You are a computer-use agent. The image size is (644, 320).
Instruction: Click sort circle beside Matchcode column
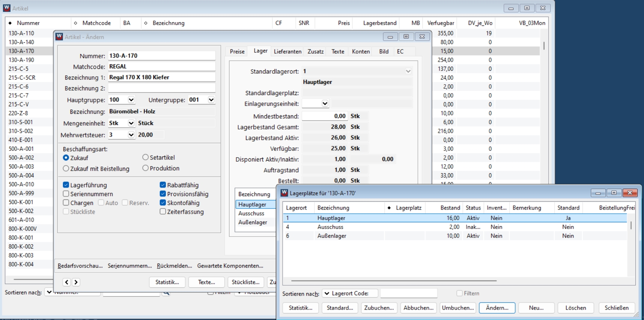[76, 23]
